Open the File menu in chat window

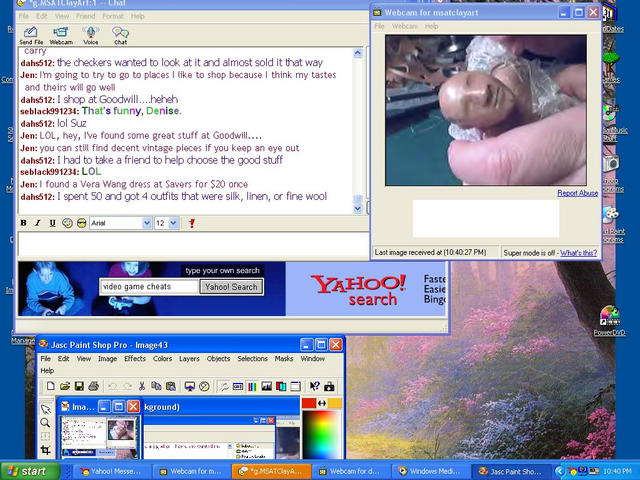24,16
